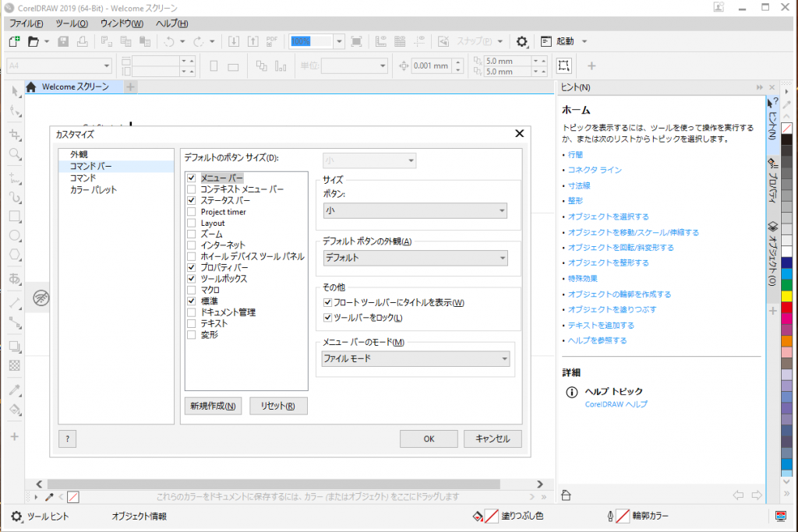
Task: Click the 新規作成 button
Action: (x=214, y=406)
